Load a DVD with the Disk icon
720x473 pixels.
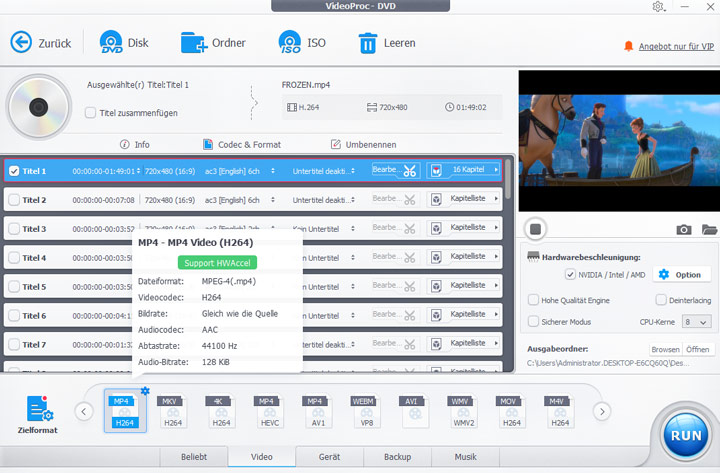pyautogui.click(x=111, y=42)
